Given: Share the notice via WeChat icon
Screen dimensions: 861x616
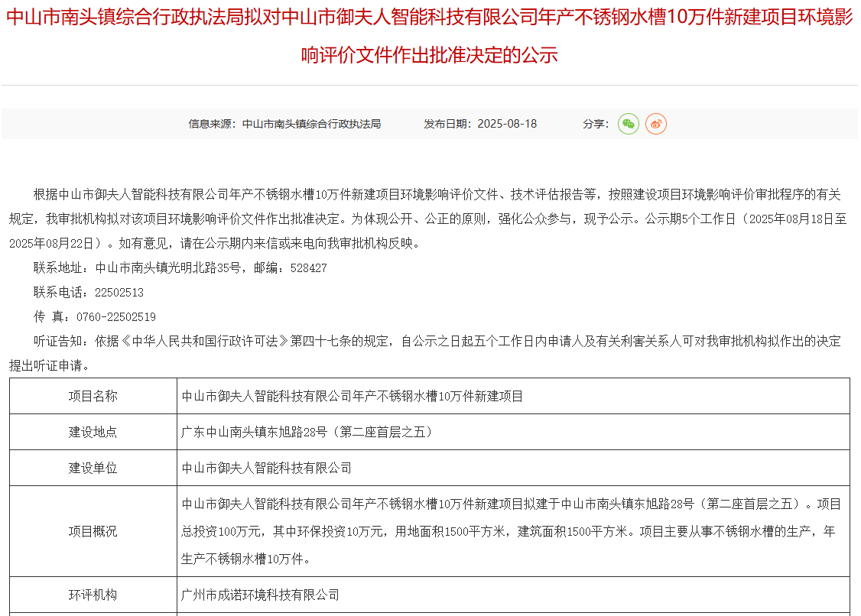Looking at the screenshot, I should [628, 124].
